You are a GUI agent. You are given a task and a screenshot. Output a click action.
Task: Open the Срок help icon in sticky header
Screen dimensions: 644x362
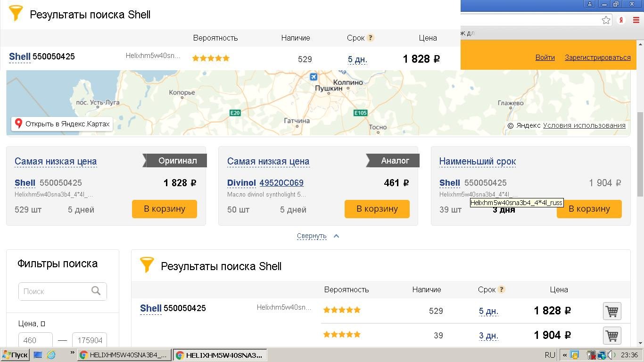(x=371, y=38)
